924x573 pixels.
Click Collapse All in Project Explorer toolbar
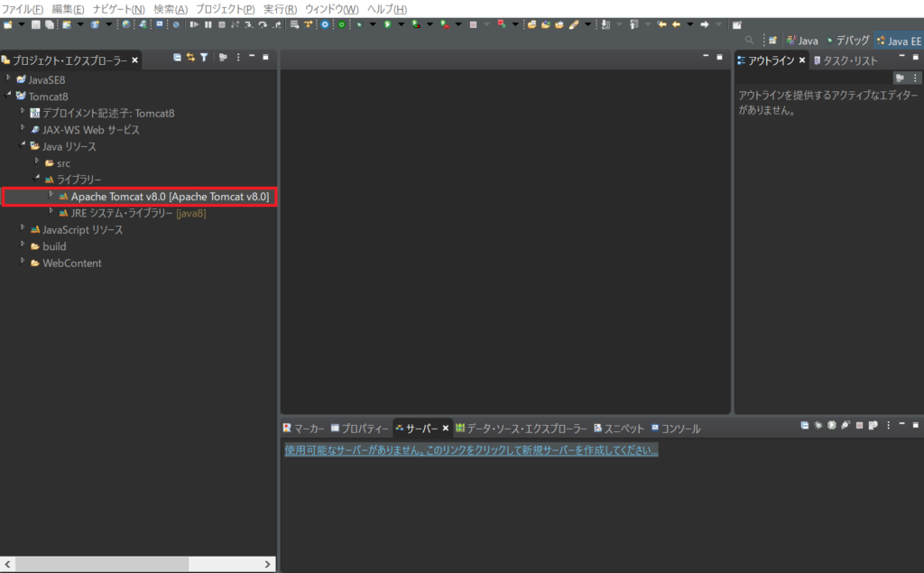click(178, 58)
